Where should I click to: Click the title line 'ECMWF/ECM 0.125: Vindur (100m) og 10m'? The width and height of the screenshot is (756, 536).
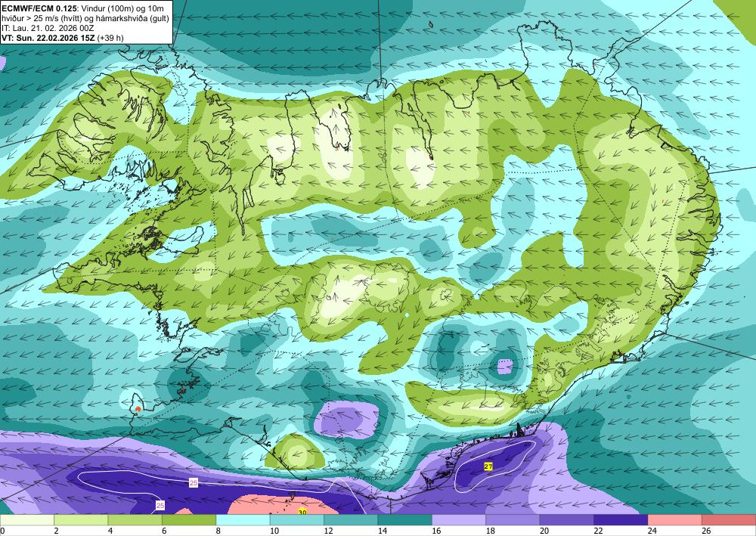(x=82, y=8)
